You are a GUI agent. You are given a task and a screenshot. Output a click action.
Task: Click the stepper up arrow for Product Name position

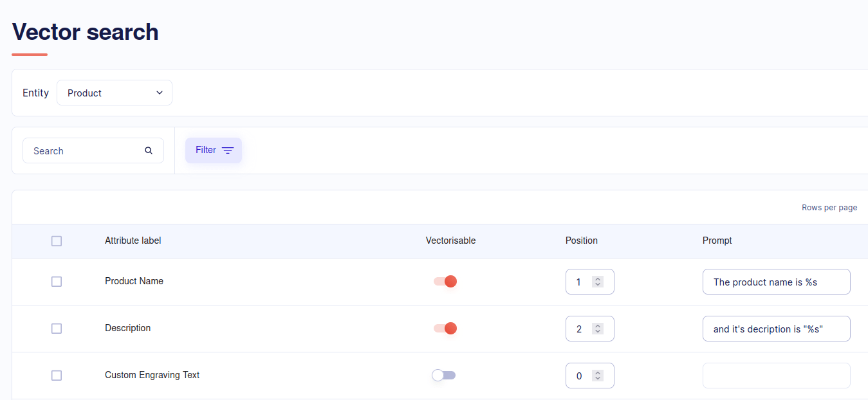(597, 278)
